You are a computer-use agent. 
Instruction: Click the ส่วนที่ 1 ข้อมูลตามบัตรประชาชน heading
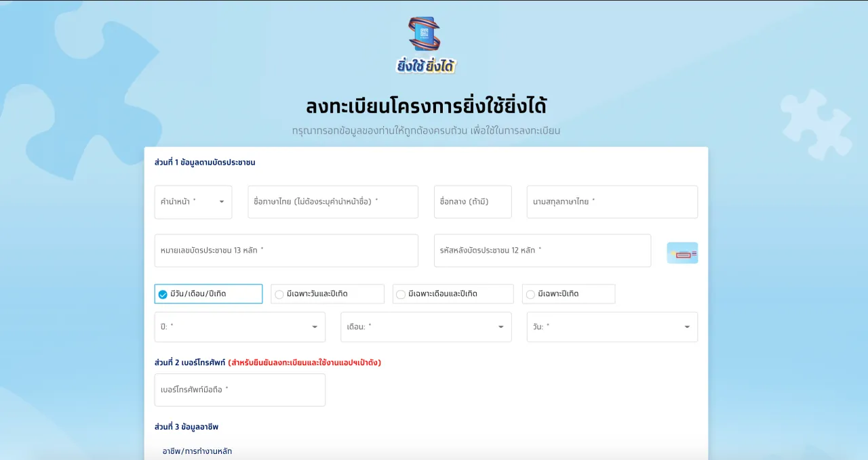(205, 163)
